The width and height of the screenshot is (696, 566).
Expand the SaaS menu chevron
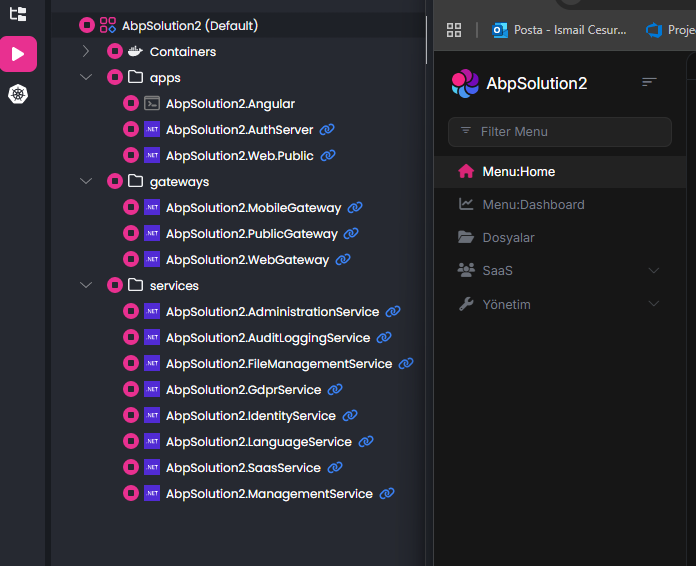point(654,271)
